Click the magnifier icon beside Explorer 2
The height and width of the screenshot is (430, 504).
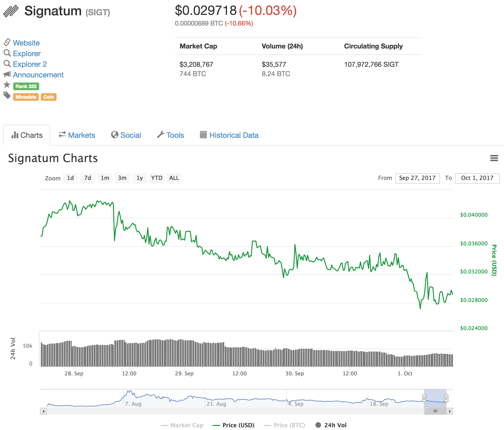pos(7,64)
